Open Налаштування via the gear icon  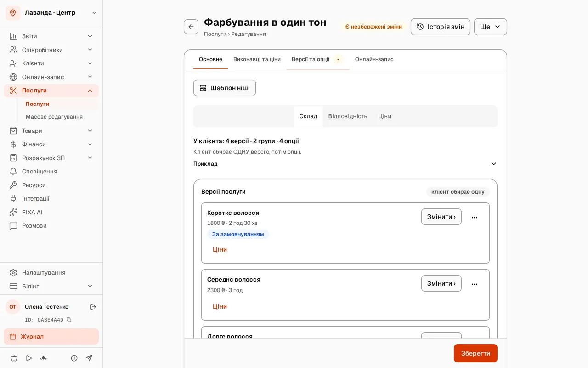pyautogui.click(x=13, y=273)
